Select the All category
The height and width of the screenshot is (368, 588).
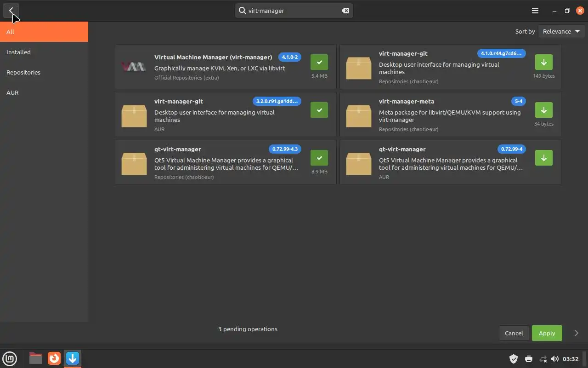(44, 32)
